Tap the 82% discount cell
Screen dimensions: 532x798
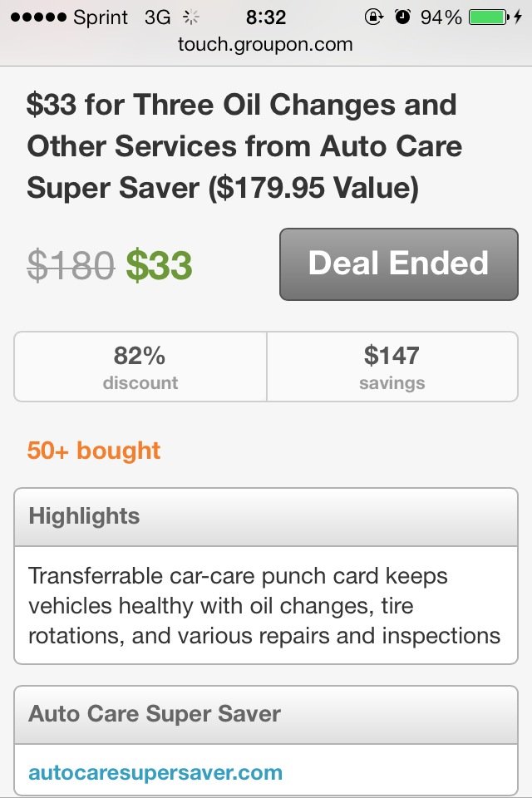[x=140, y=367]
